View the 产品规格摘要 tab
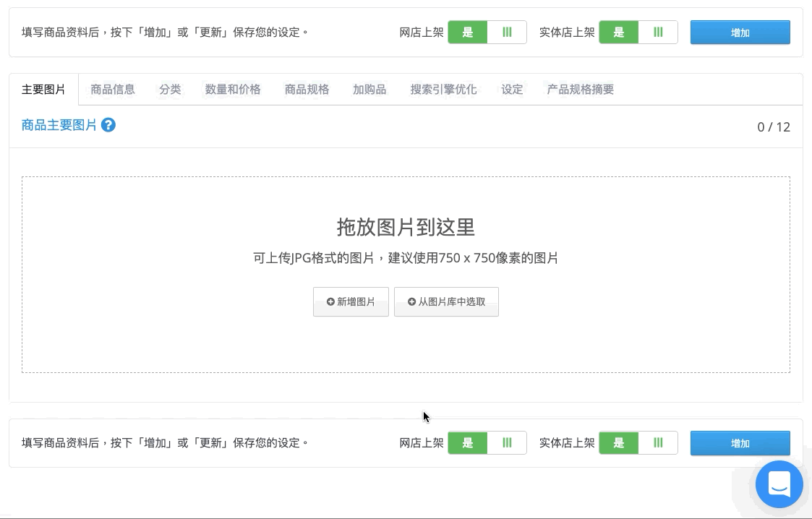 pyautogui.click(x=580, y=90)
